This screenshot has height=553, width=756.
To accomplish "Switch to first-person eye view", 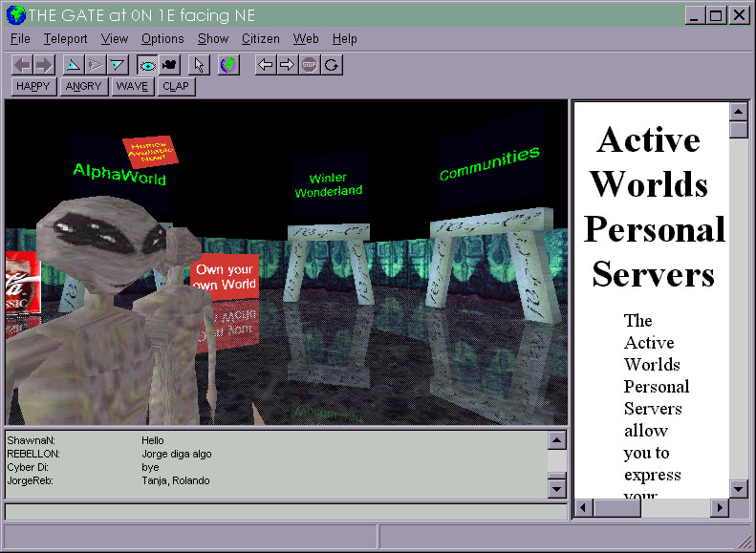I will pyautogui.click(x=147, y=65).
